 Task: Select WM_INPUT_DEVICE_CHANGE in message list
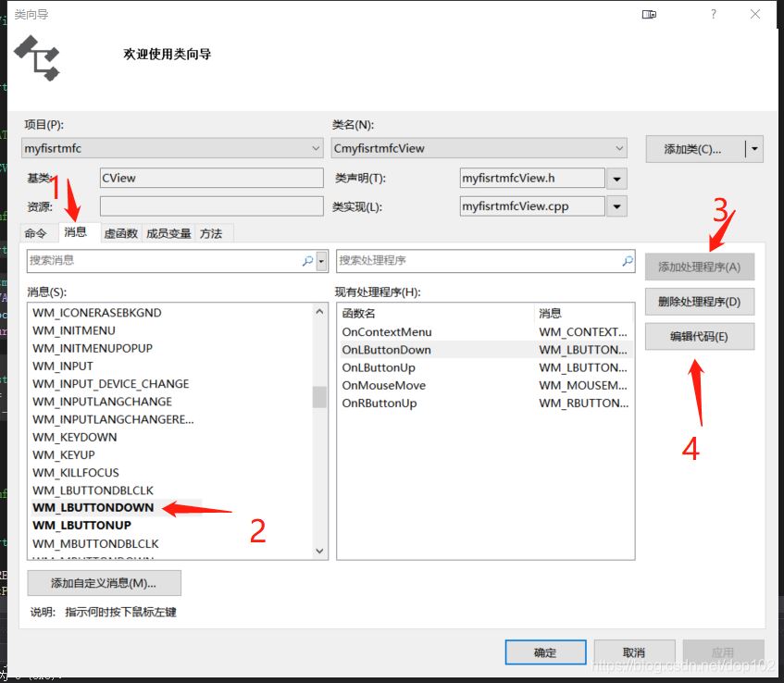[x=111, y=384]
